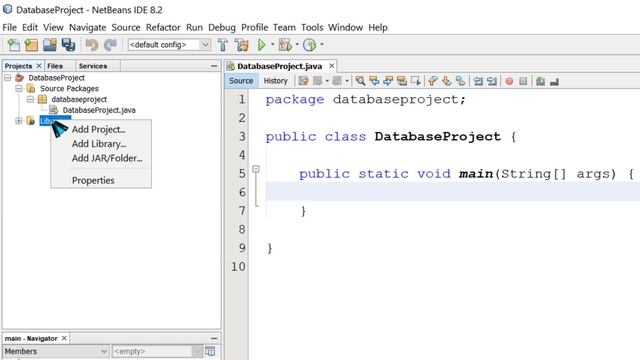Open Debug Project dropdown arrow
This screenshot has width=640, height=360.
tap(297, 44)
